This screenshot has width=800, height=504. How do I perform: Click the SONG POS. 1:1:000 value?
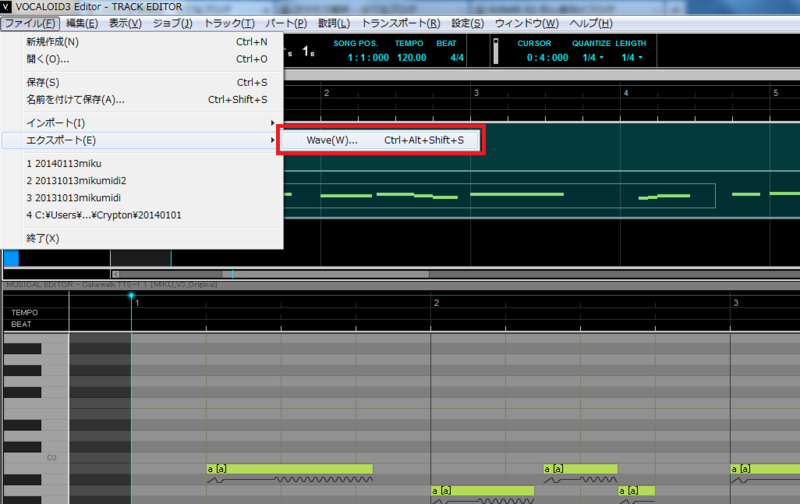click(368, 58)
